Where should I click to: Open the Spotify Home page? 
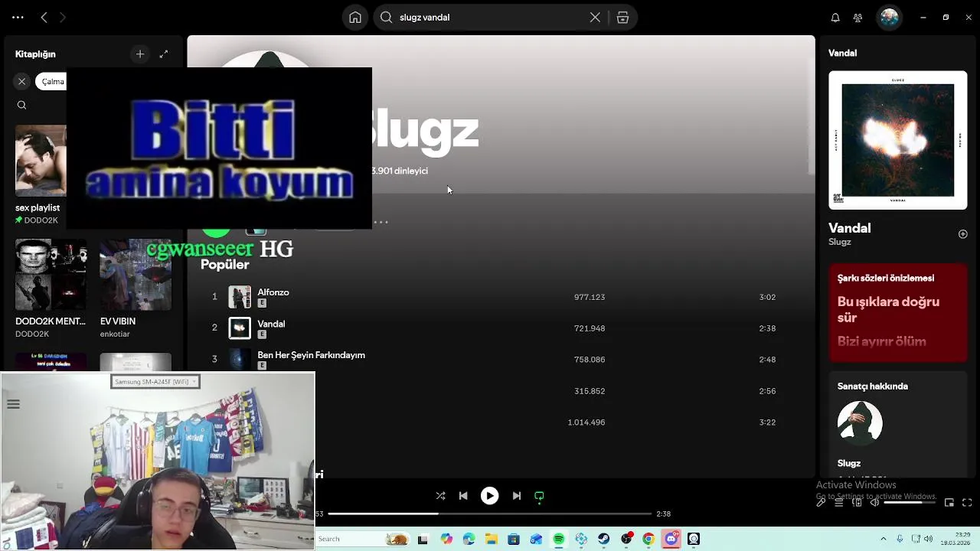(355, 18)
